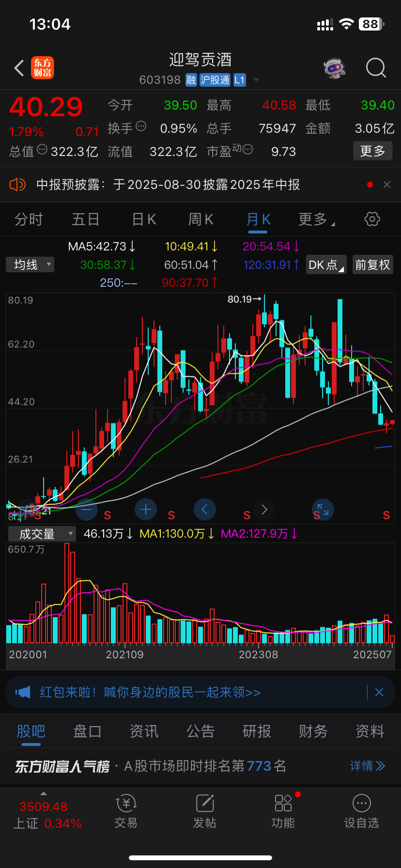
Task: Expand stock title dropdown arrow
Action: coord(256,80)
